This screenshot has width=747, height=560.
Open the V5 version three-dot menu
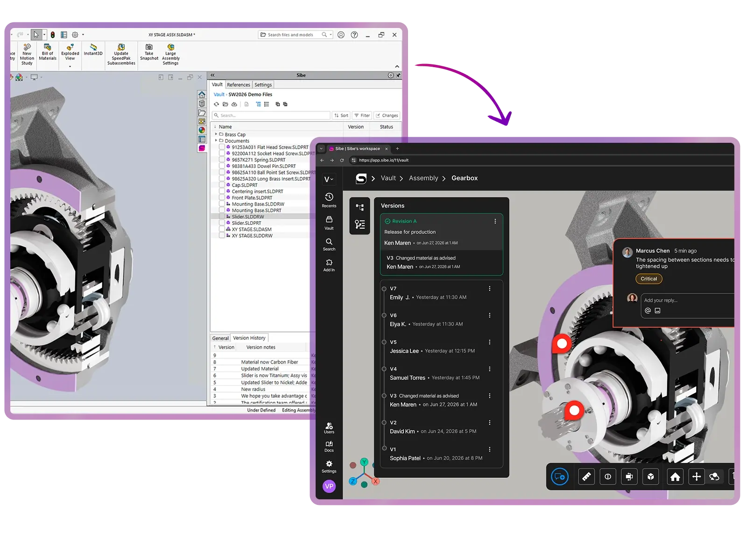[490, 342]
